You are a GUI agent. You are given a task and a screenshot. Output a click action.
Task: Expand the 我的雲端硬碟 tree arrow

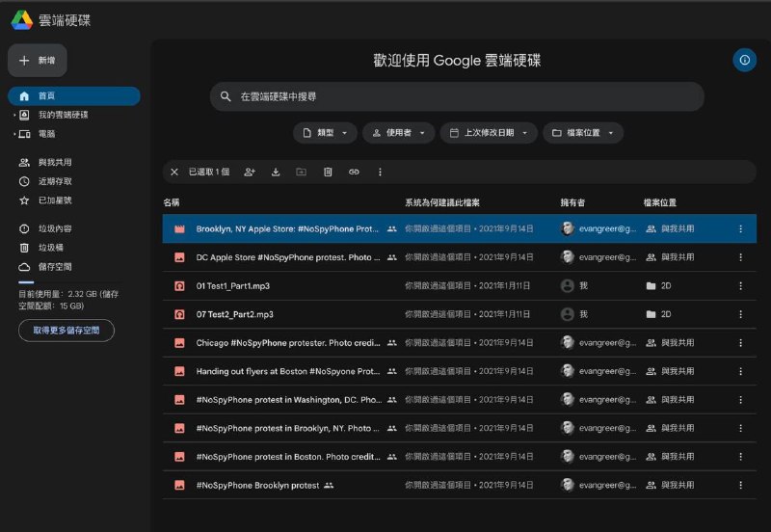point(14,115)
